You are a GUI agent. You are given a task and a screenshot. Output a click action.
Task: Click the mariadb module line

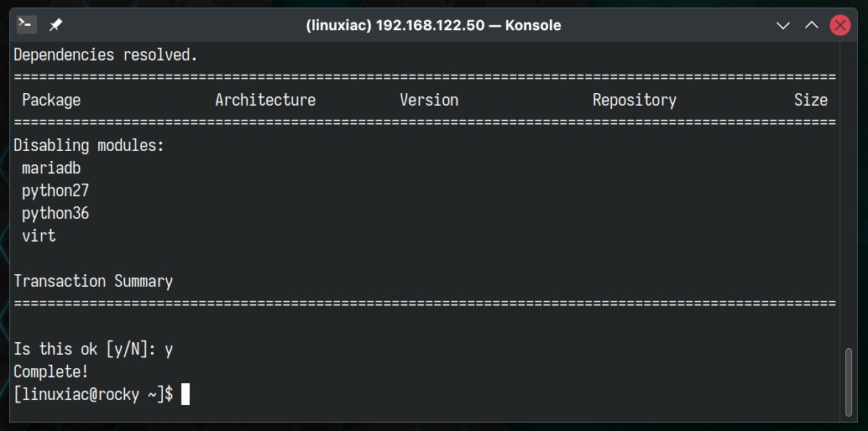point(51,168)
